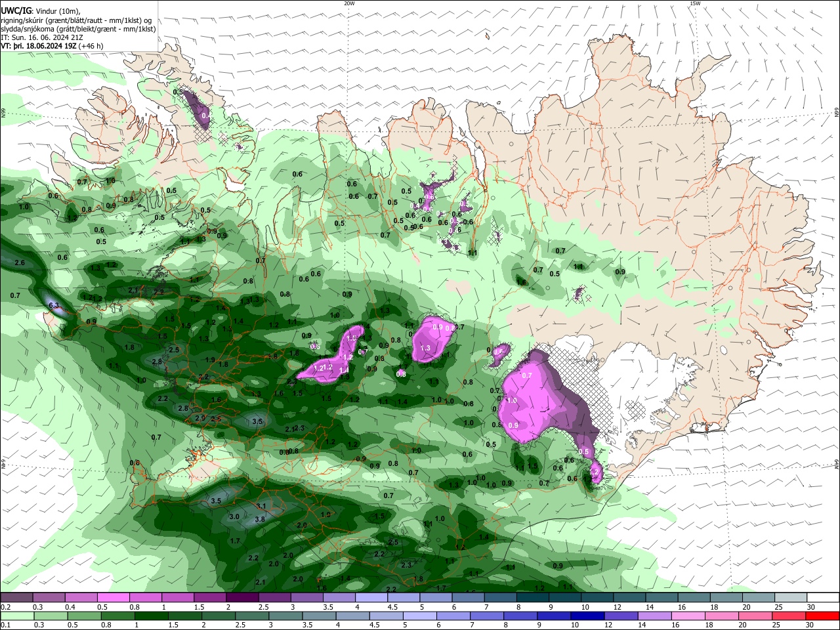Click the bottom legend label '0.1'
Image resolution: width=840 pixels, height=630 pixels.
click(5, 625)
